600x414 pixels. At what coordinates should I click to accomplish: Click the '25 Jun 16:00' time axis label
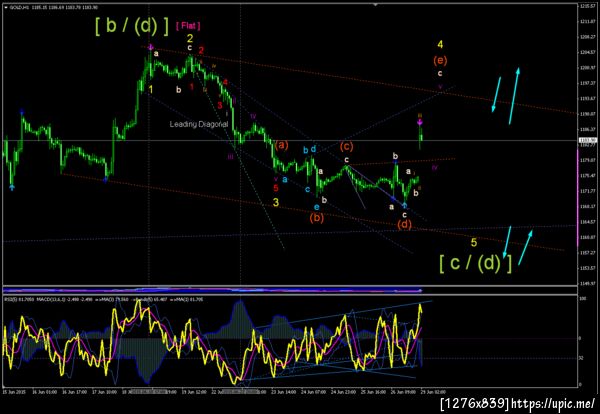(x=374, y=392)
